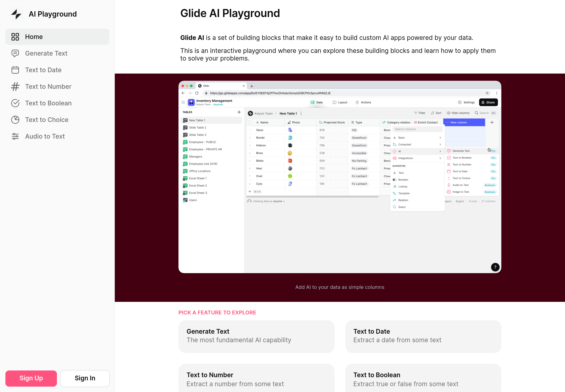The width and height of the screenshot is (565, 392).
Task: Select suggested Relation column type
Action: pos(417,200)
